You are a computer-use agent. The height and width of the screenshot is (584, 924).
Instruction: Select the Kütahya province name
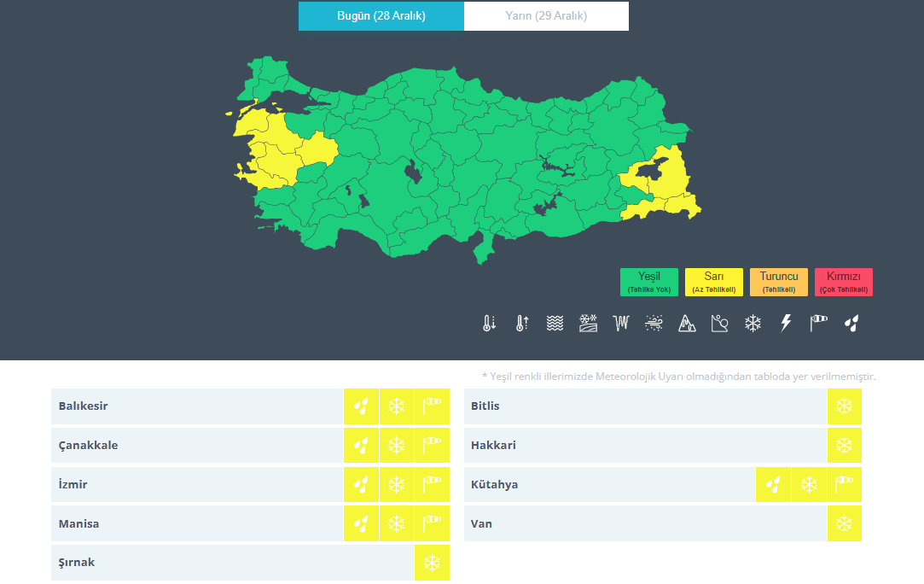point(494,484)
